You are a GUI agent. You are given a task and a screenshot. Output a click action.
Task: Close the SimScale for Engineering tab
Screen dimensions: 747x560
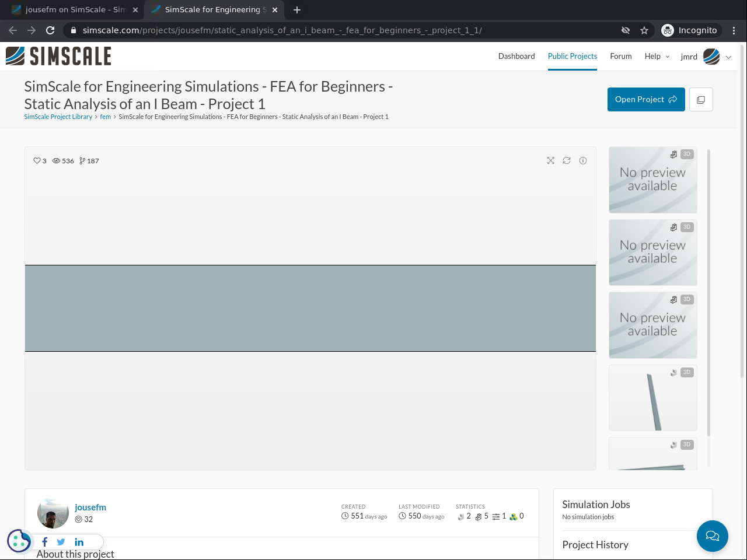(x=275, y=10)
